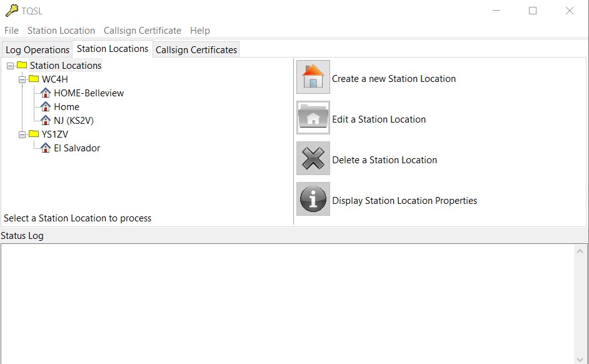589x364 pixels.
Task: Click the NJ (KS2V) station house icon
Action: pyautogui.click(x=46, y=120)
